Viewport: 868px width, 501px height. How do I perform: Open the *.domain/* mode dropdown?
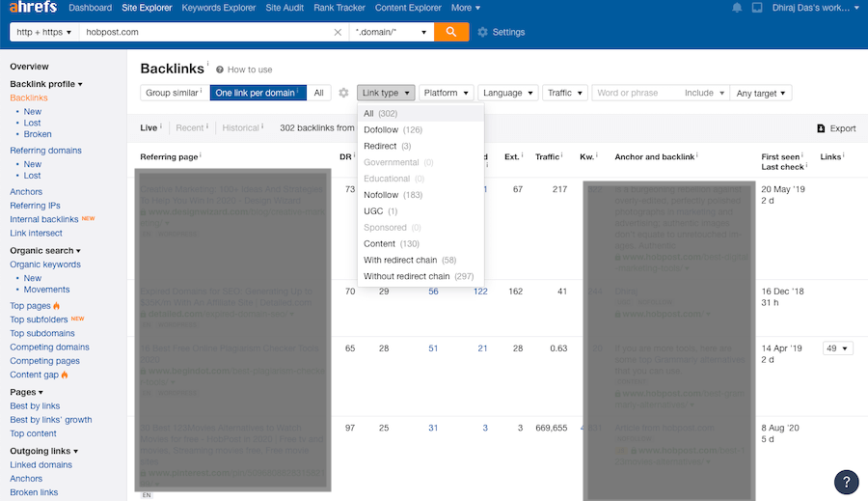pos(391,32)
